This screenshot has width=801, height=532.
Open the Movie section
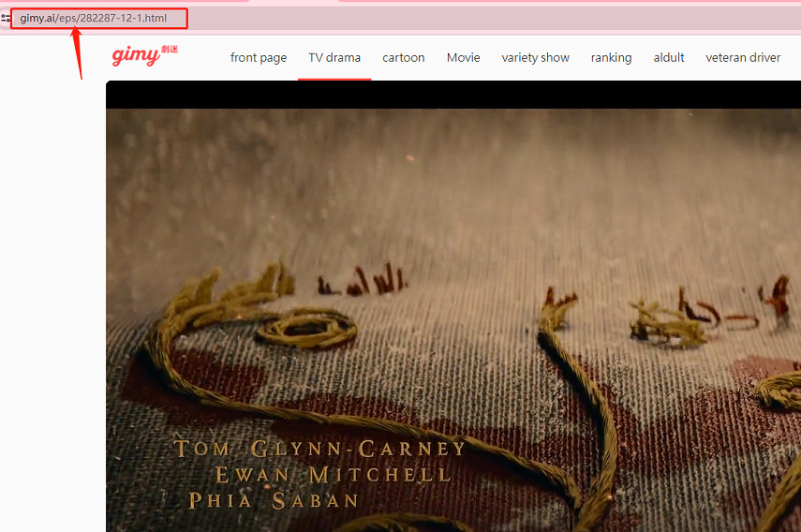464,58
